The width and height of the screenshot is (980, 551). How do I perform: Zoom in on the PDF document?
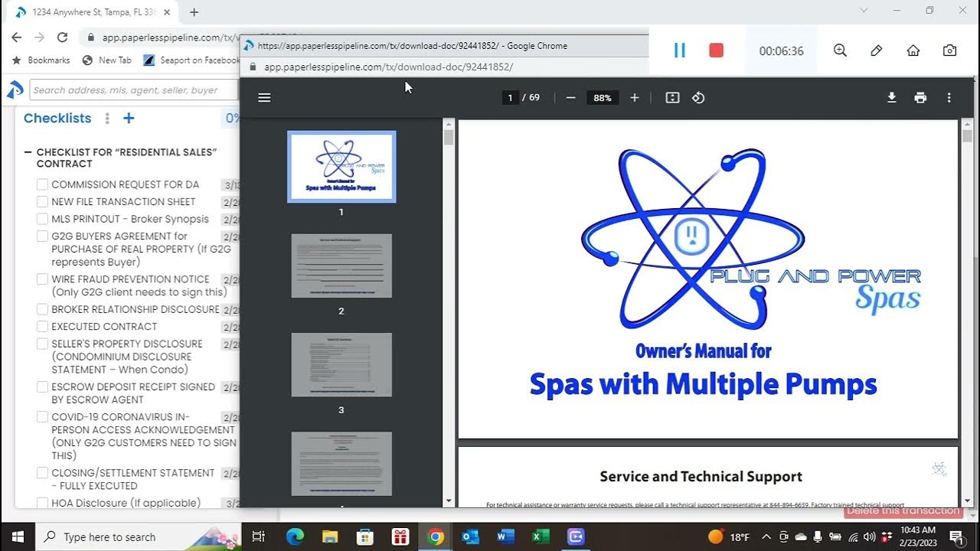(x=634, y=98)
